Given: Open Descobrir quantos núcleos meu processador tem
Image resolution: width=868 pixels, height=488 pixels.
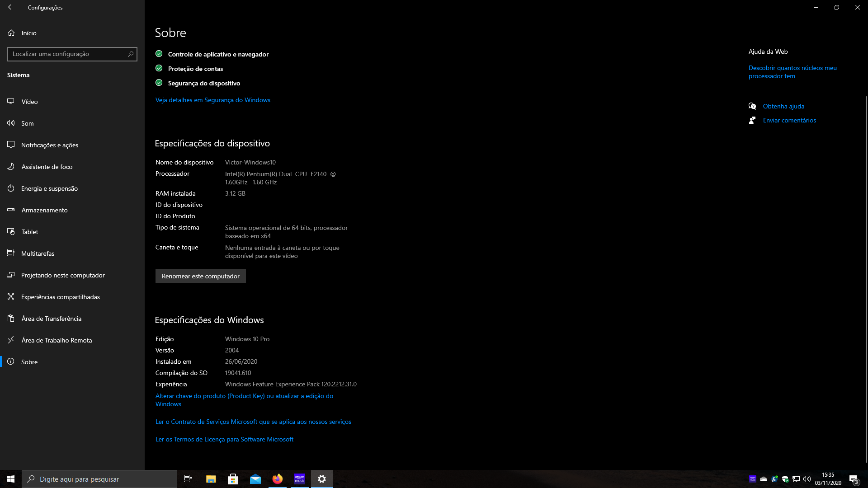Looking at the screenshot, I should (x=793, y=72).
